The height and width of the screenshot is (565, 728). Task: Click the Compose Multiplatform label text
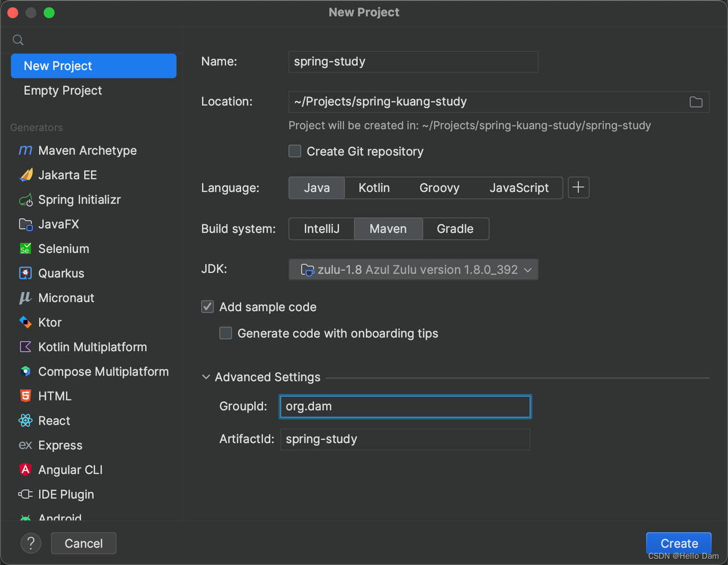click(104, 372)
